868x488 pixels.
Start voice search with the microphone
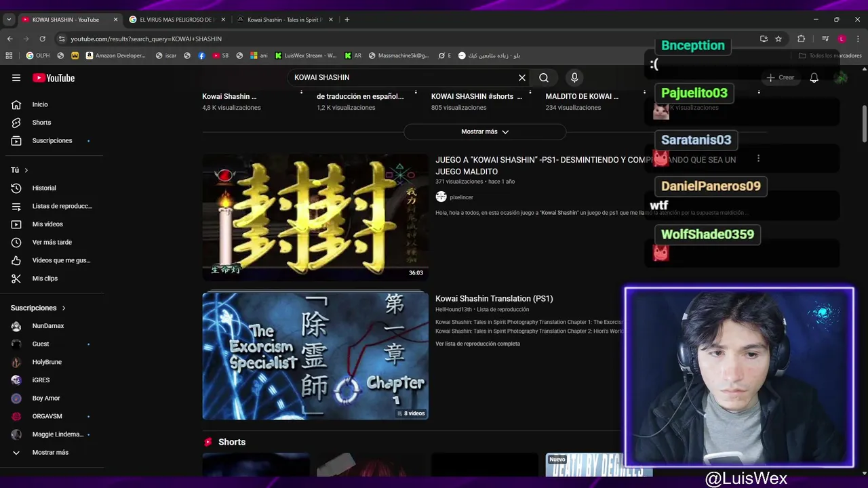(574, 78)
